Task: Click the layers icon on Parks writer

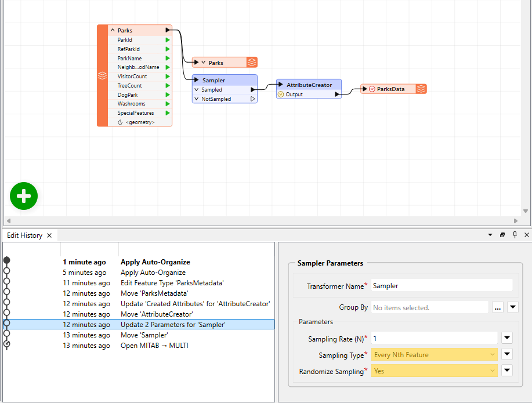Action: pyautogui.click(x=252, y=63)
